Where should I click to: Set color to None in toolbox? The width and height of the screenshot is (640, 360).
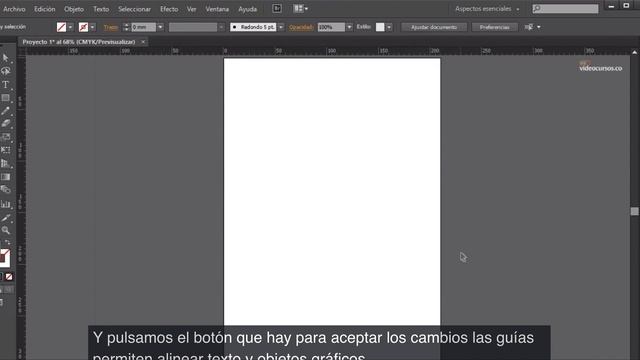point(9,277)
